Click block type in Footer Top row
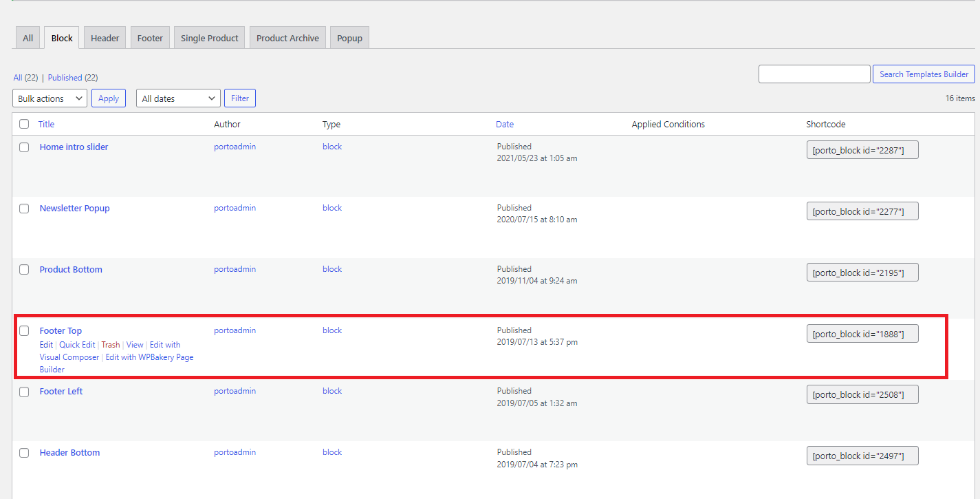Image resolution: width=980 pixels, height=499 pixels. (x=332, y=330)
